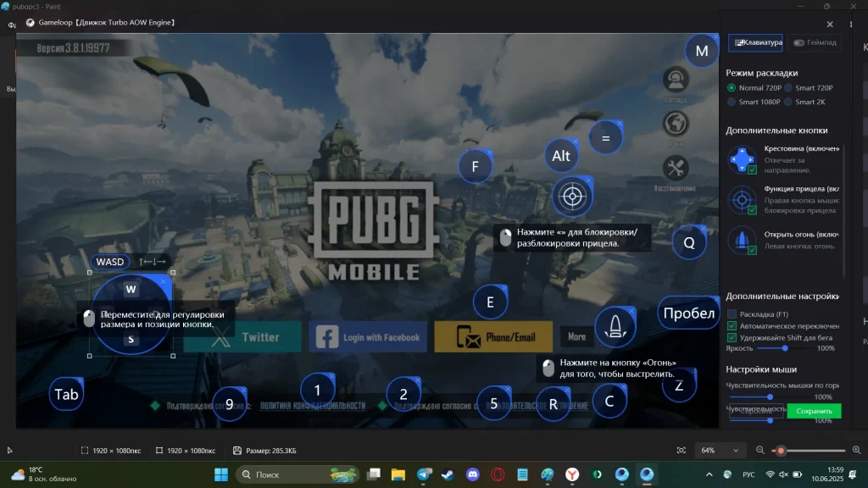
Task: Click the Крестовина D-pad icon
Action: [x=742, y=159]
